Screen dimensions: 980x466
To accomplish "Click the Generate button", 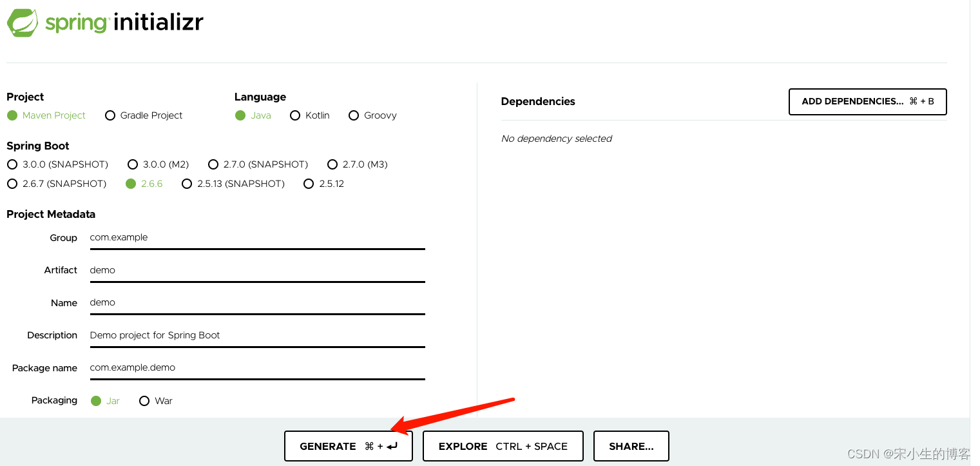I will point(348,446).
